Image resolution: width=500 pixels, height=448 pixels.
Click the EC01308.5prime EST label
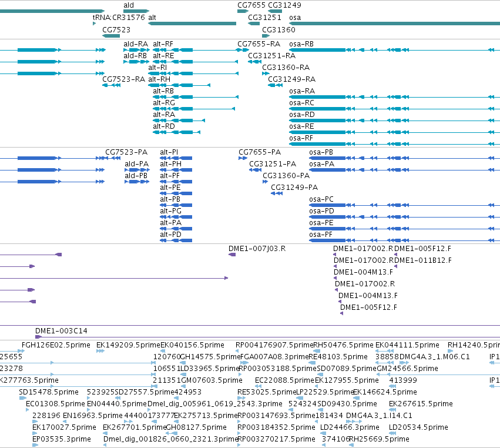(55, 404)
